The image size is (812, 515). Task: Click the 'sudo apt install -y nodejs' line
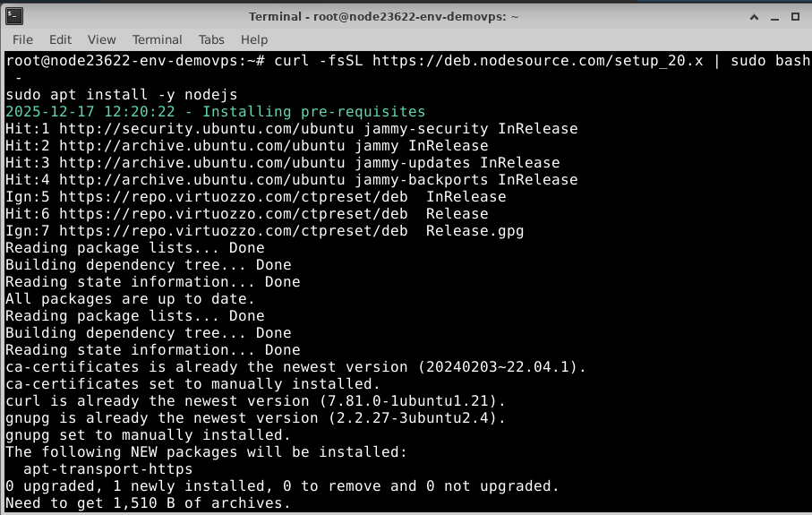click(x=121, y=95)
